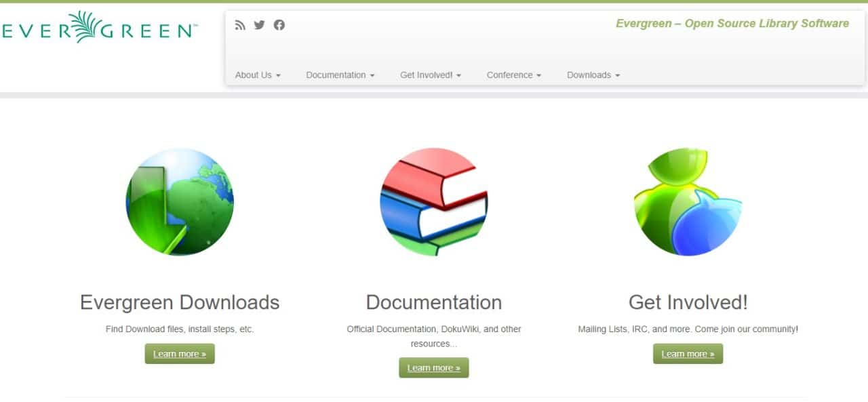Click the green download globe image
Viewport: 868px width, 402px height.
tap(180, 202)
